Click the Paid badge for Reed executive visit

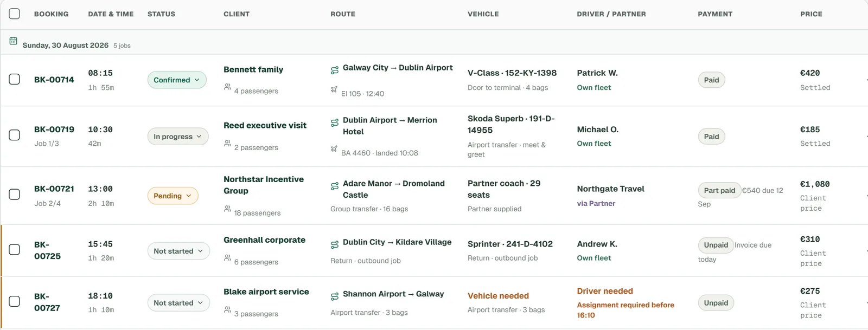pos(711,137)
